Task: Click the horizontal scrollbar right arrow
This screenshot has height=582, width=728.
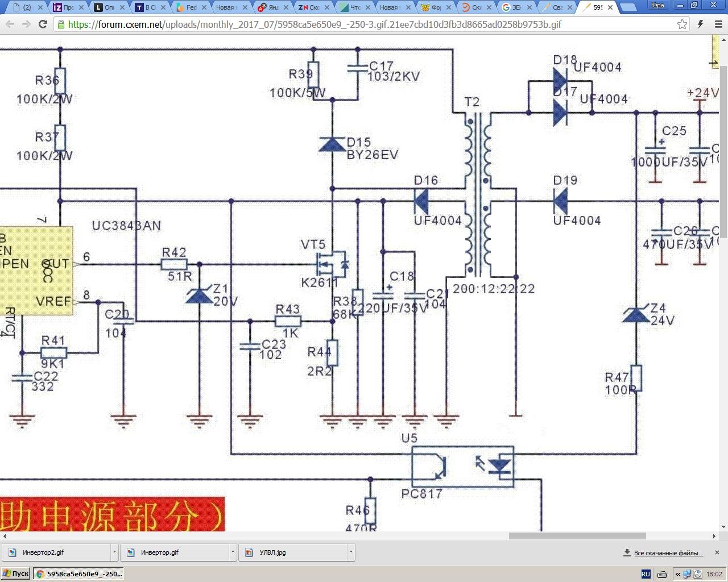Action: click(x=714, y=536)
